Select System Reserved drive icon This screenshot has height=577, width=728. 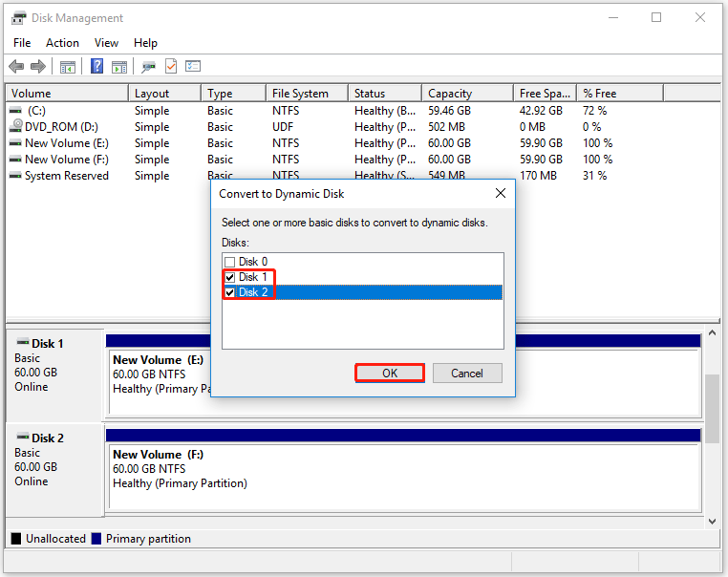point(15,176)
